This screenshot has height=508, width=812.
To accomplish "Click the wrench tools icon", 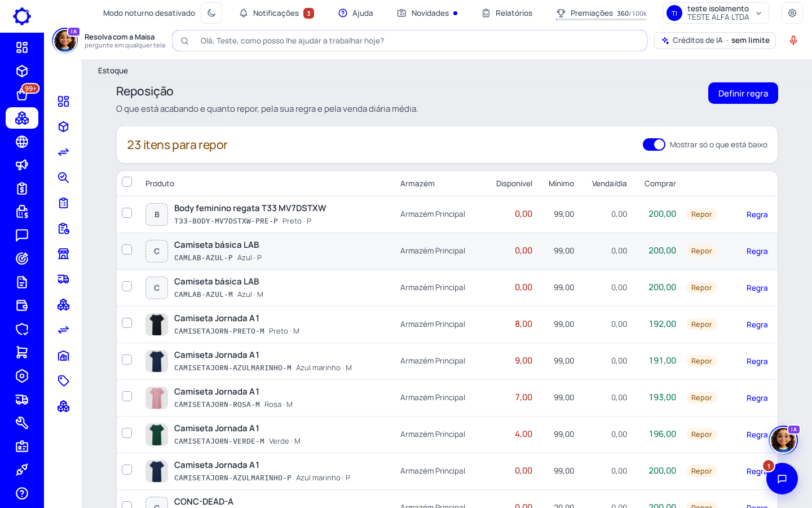I will pyautogui.click(x=22, y=423).
